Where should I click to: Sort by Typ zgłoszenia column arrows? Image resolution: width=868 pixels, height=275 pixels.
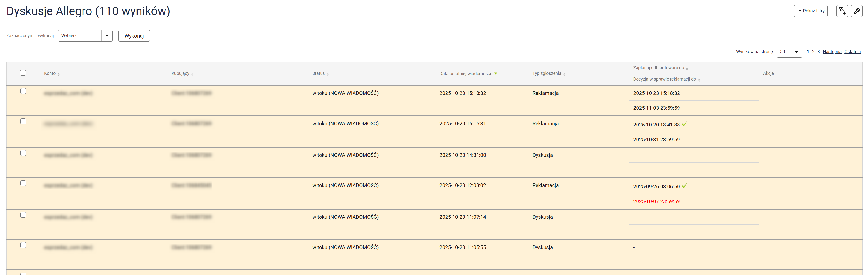click(564, 74)
